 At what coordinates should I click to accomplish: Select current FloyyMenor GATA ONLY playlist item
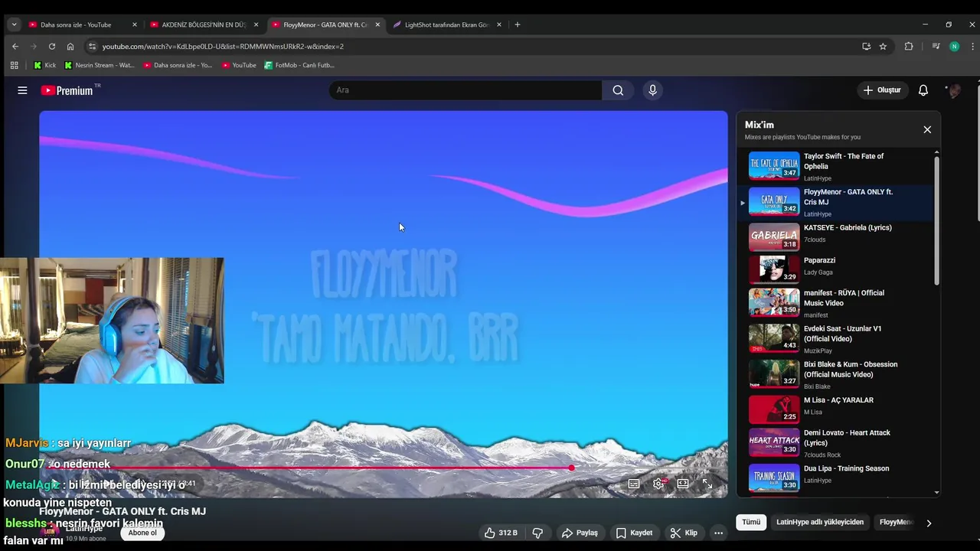tap(835, 202)
